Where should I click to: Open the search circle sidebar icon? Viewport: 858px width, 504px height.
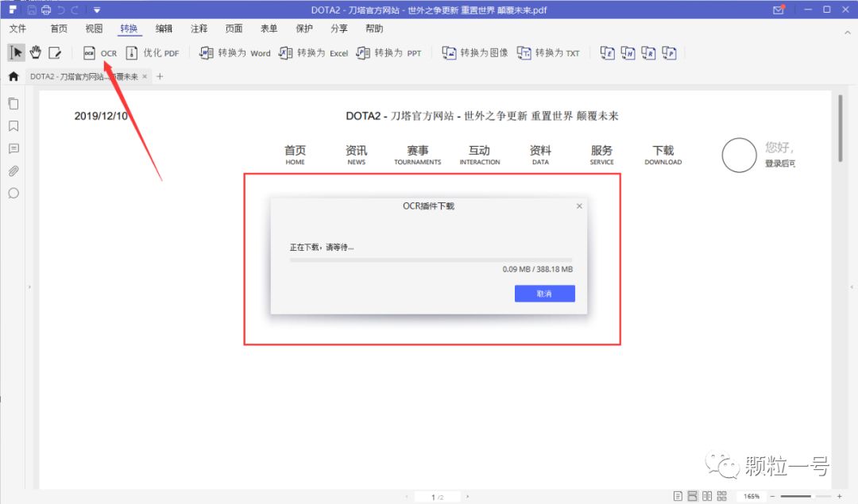tap(14, 193)
